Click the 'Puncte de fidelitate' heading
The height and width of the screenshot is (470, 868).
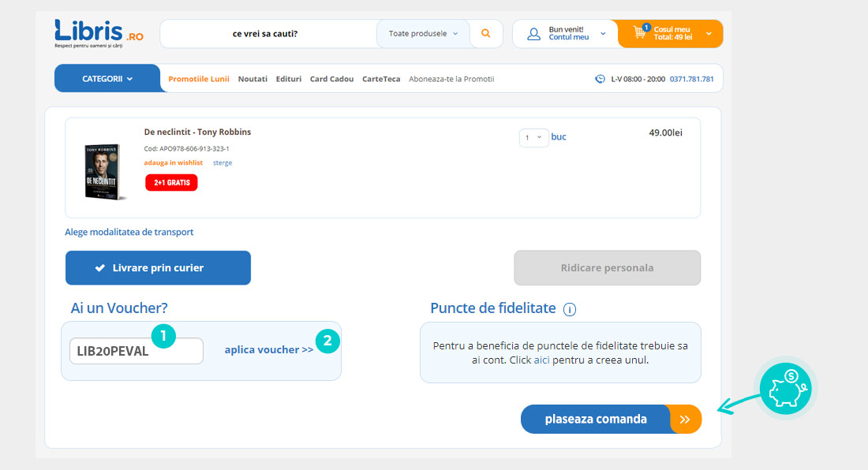pos(493,308)
